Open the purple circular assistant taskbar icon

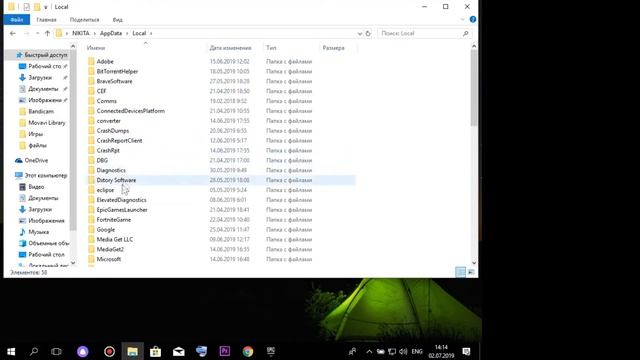pos(83,351)
